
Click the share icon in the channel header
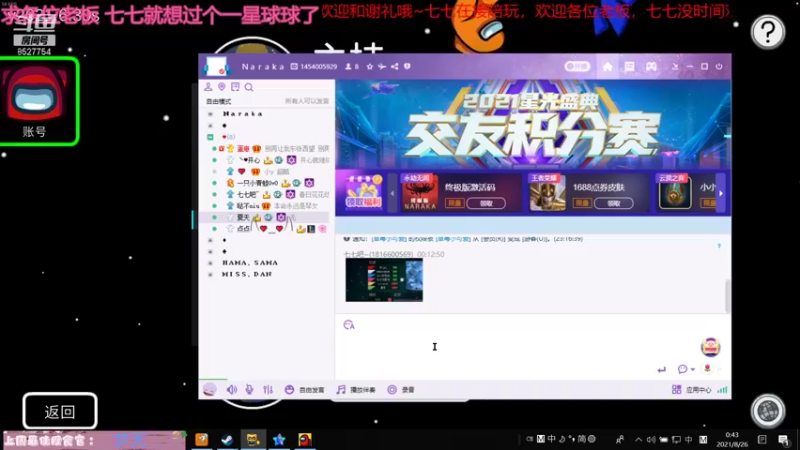[394, 66]
